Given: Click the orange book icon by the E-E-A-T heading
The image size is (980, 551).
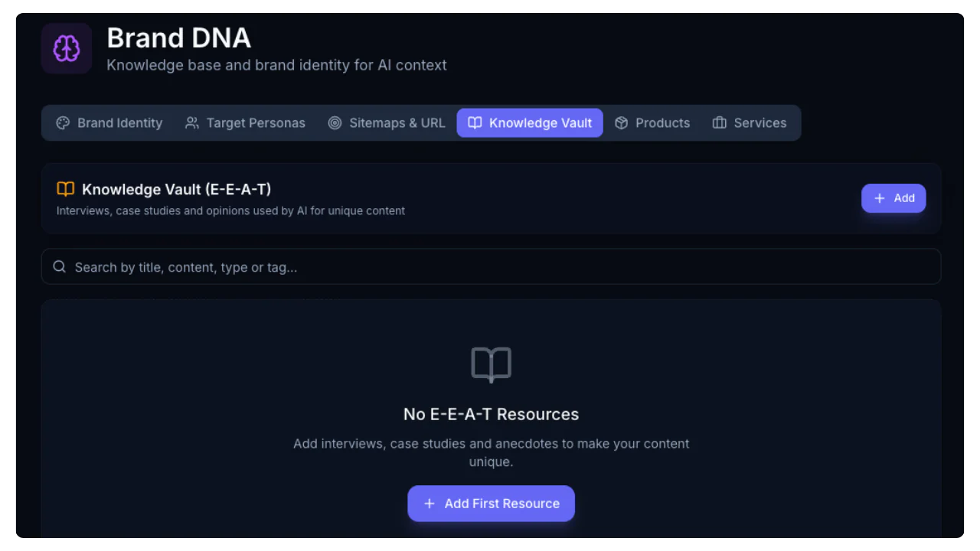Looking at the screenshot, I should [x=66, y=189].
